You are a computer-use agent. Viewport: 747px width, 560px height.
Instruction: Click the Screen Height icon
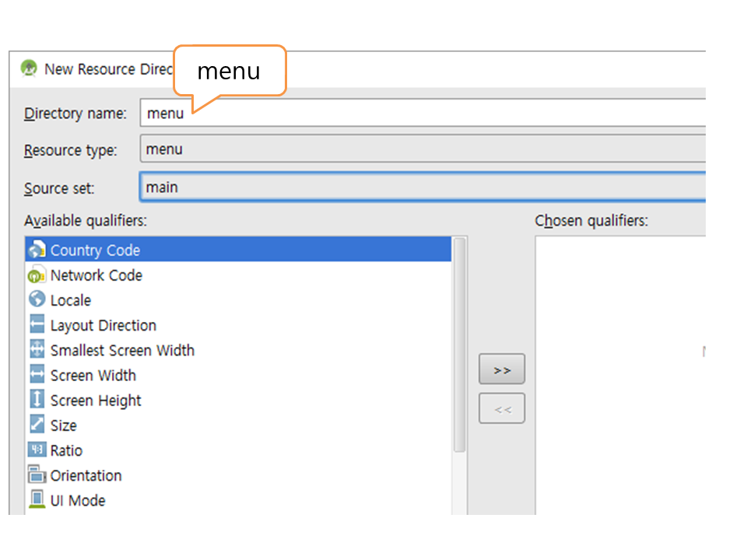tap(37, 400)
